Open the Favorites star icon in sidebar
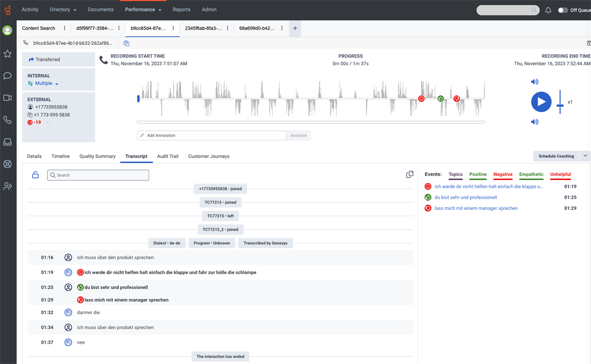 [x=7, y=54]
